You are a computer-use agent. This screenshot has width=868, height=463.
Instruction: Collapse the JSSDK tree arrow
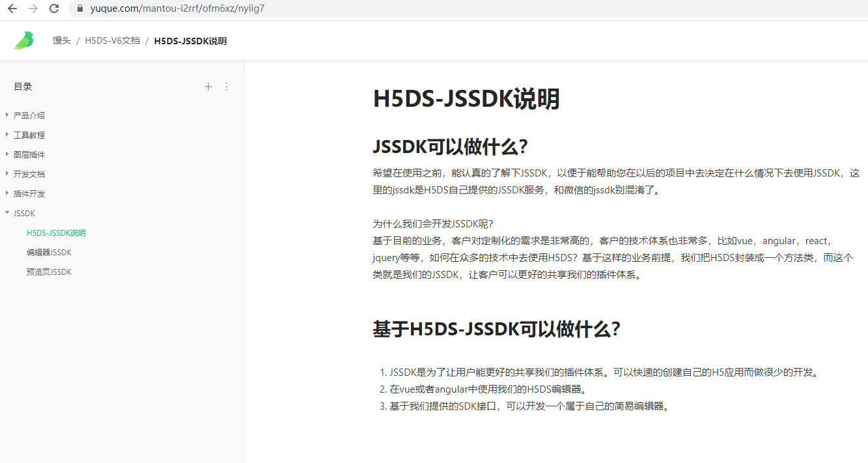click(7, 213)
